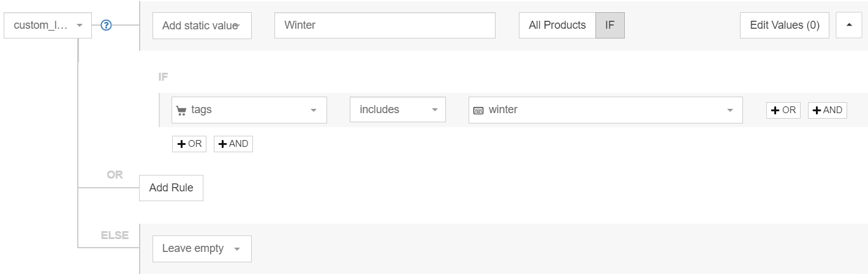Click the +AND button below the condition
Image resolution: width=868 pixels, height=277 pixels.
(233, 144)
